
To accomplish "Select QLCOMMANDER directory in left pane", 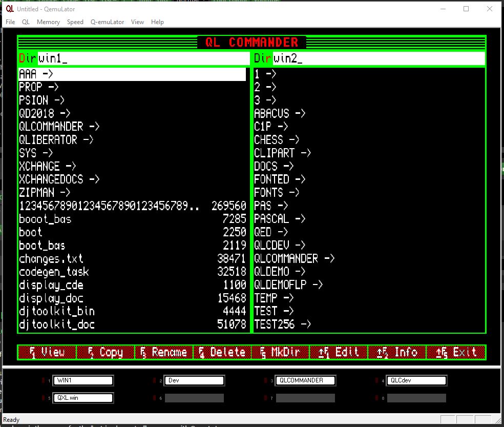I will (x=132, y=127).
